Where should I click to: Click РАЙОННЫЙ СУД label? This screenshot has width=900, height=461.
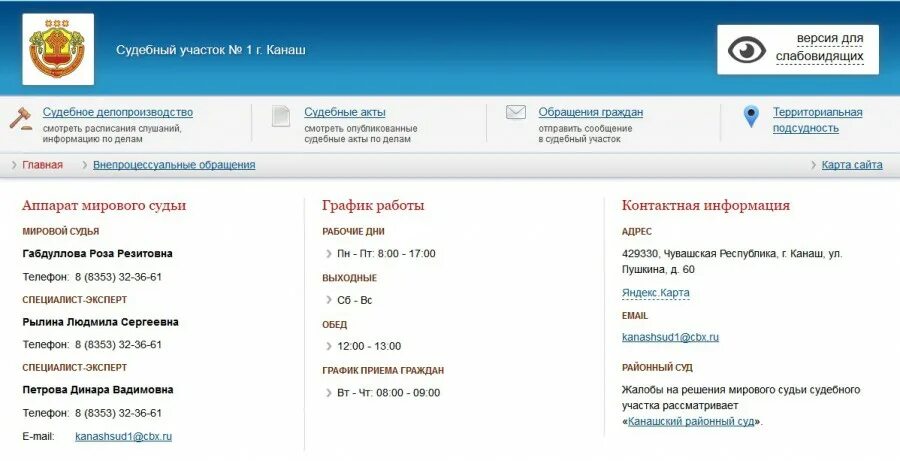point(657,367)
